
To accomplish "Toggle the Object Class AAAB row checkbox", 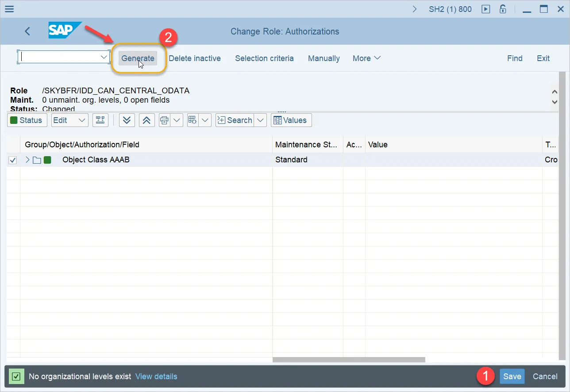I will tap(13, 160).
